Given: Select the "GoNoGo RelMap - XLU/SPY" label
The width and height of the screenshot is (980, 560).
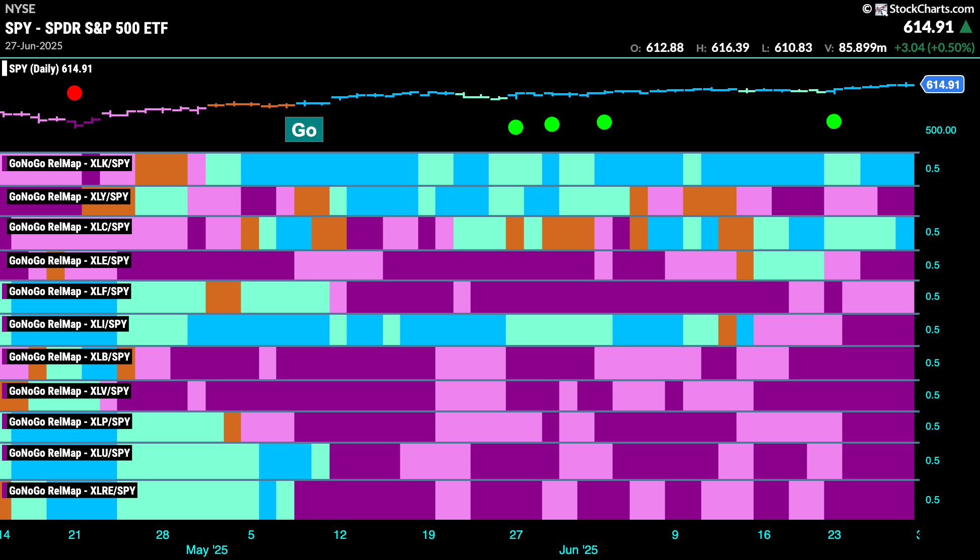Looking at the screenshot, I should coord(69,453).
